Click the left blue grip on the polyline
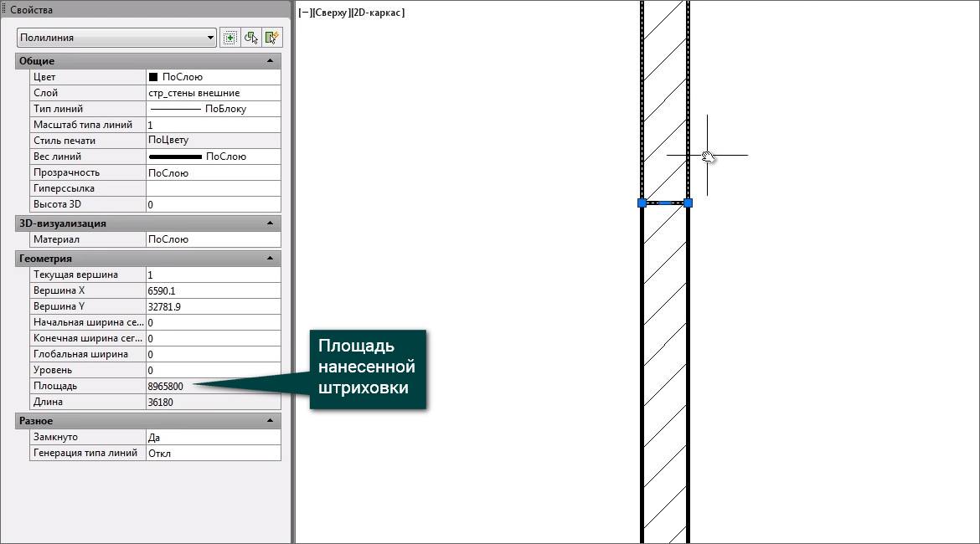The width and height of the screenshot is (980, 544). coord(642,203)
